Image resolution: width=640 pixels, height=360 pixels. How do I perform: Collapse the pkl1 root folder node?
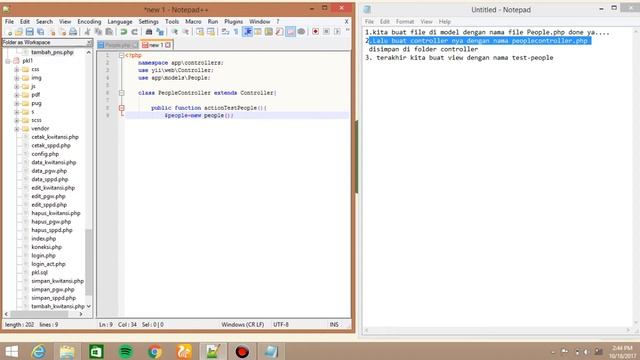point(8,61)
